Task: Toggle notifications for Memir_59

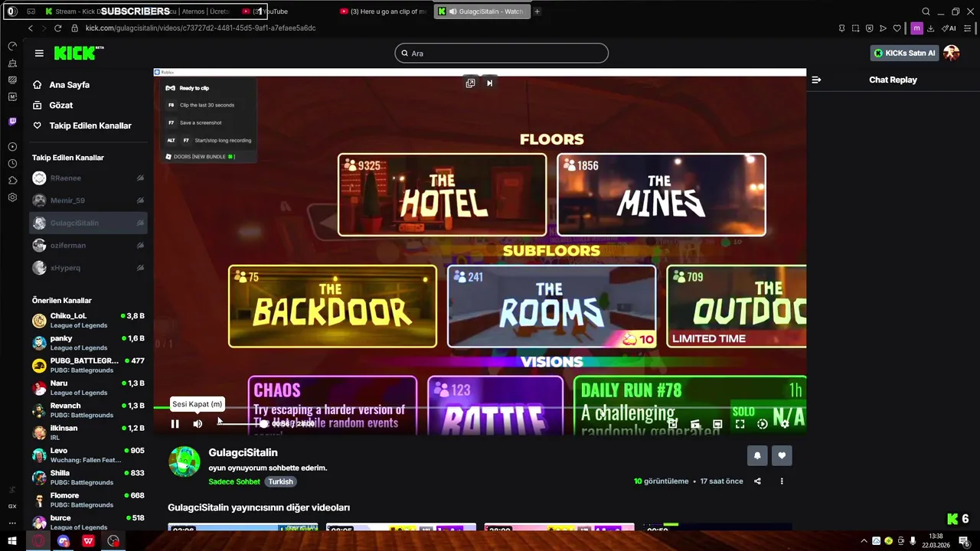Action: pyautogui.click(x=140, y=201)
